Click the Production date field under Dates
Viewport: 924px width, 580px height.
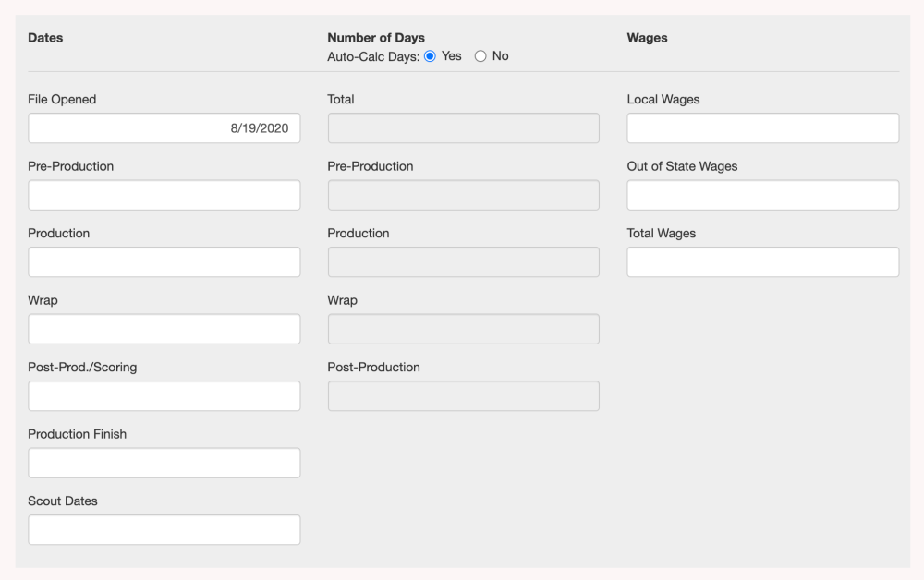[x=164, y=262]
